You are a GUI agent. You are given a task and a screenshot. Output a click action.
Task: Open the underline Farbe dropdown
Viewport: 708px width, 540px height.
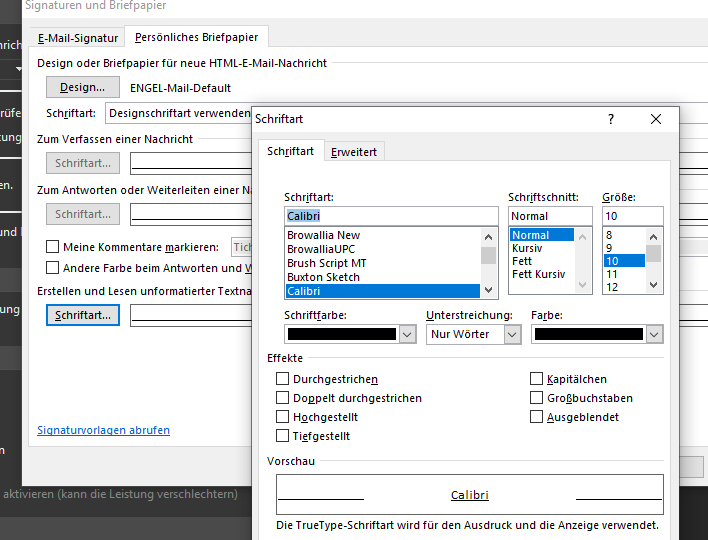click(654, 335)
